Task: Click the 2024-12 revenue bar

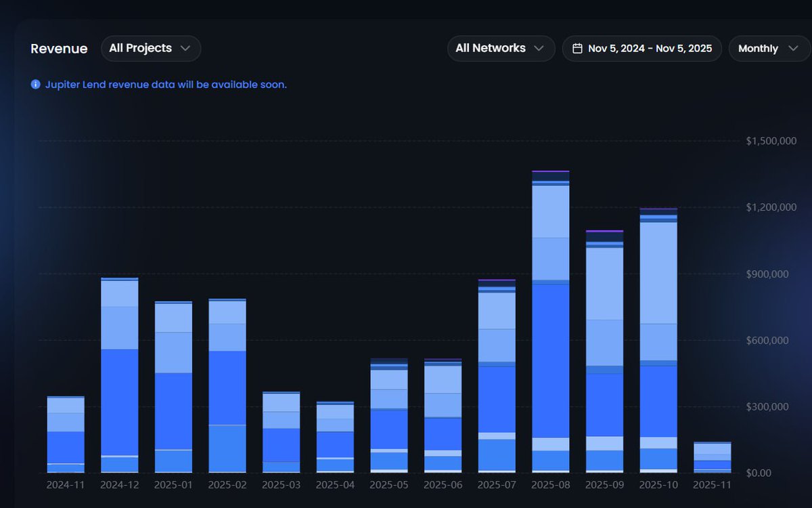Action: [119, 375]
